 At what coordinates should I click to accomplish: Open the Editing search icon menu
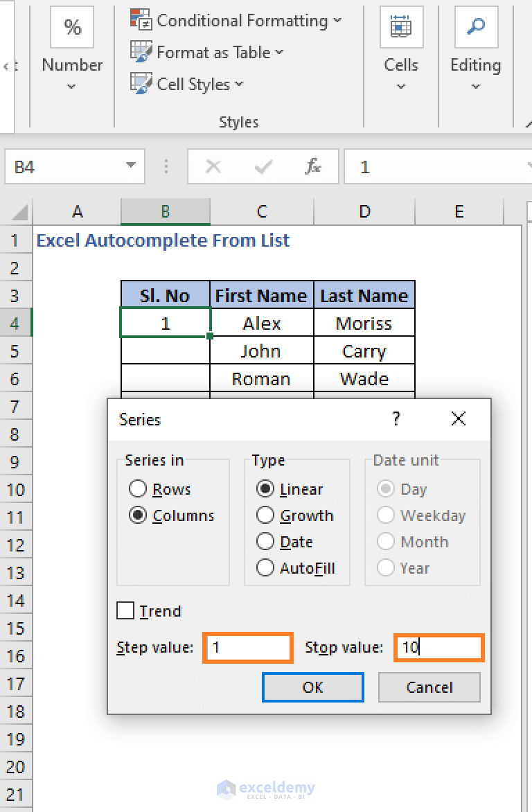pos(475,28)
